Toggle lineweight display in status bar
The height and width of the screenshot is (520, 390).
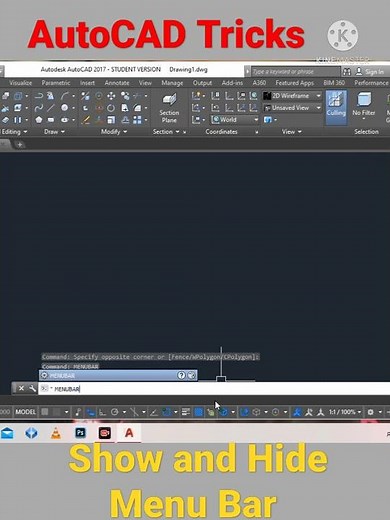point(186,412)
